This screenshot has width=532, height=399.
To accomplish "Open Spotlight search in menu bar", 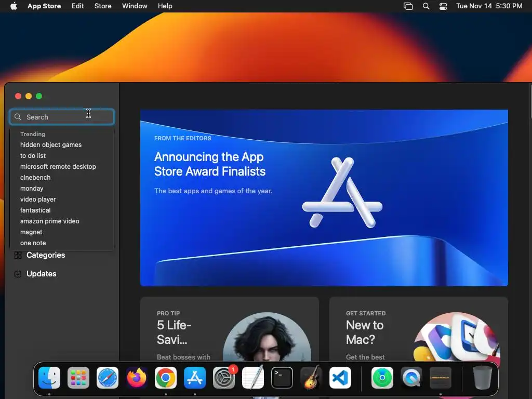I will coord(426,6).
